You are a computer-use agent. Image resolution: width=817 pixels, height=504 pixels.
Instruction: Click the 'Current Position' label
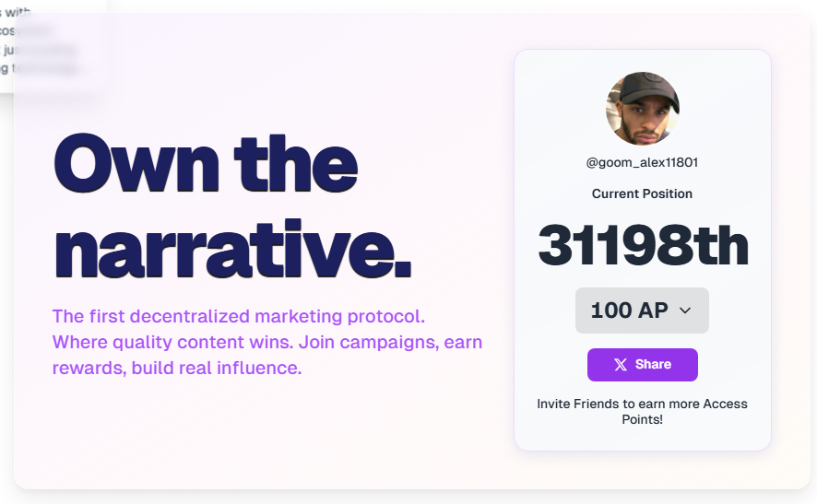tap(642, 193)
